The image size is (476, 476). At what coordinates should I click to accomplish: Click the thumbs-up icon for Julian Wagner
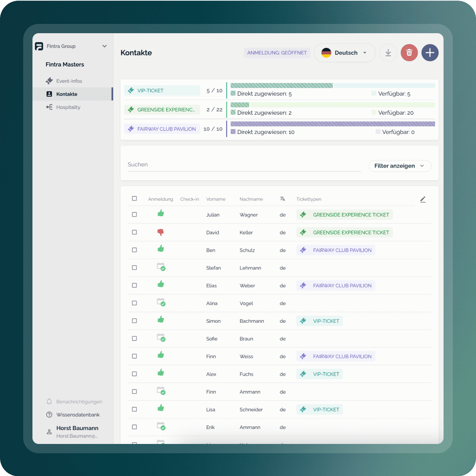click(161, 213)
